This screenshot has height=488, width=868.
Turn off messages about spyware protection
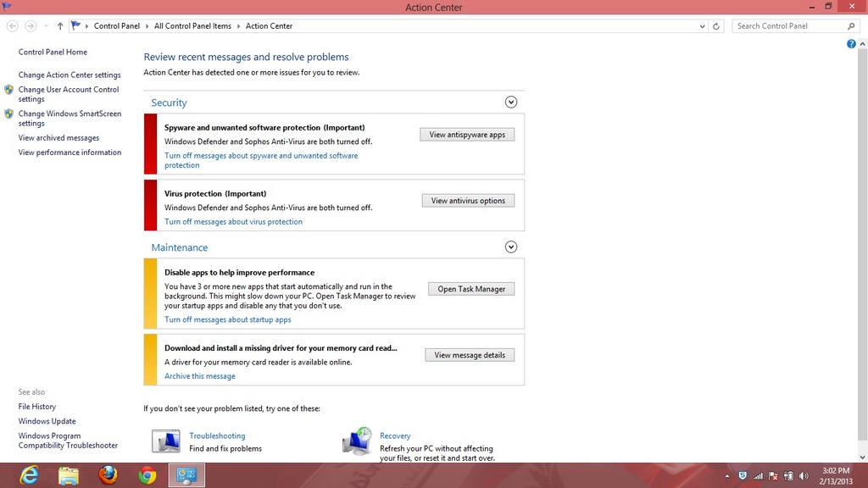(261, 160)
